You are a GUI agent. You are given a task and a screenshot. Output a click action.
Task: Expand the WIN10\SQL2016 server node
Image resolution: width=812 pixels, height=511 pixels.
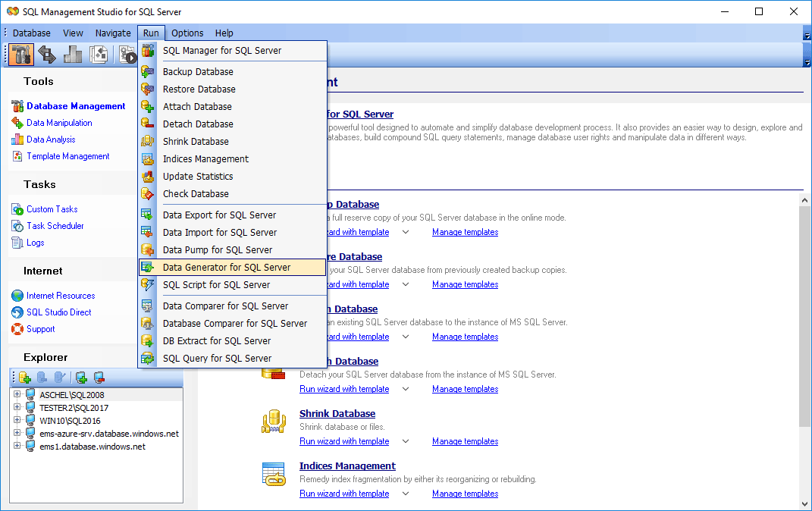[x=17, y=420]
